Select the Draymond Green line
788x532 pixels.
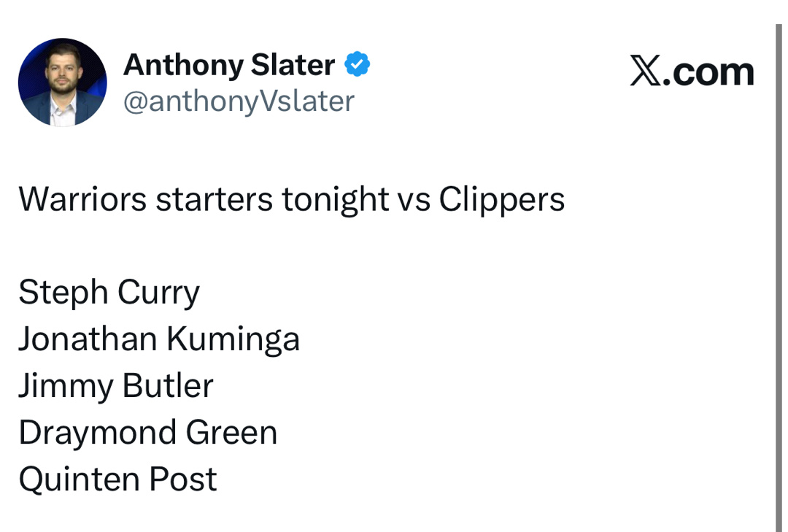(147, 433)
